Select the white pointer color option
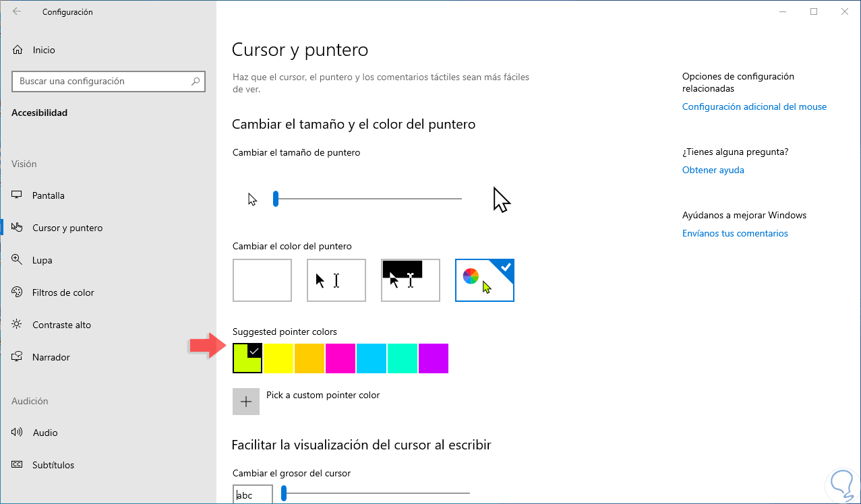 [x=262, y=280]
